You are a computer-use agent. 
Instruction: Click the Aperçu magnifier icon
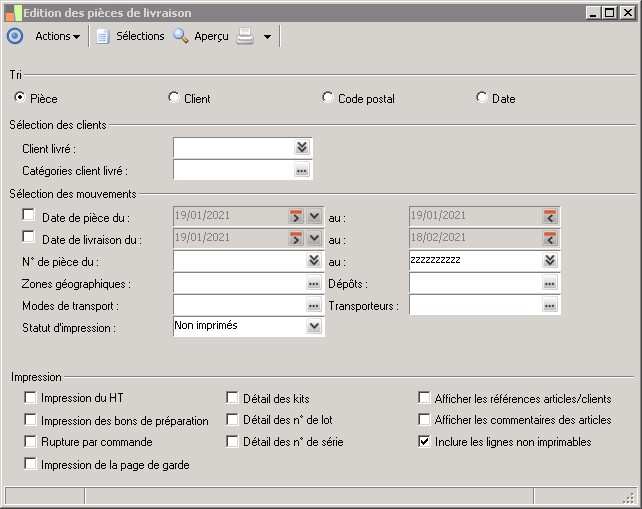click(x=180, y=36)
